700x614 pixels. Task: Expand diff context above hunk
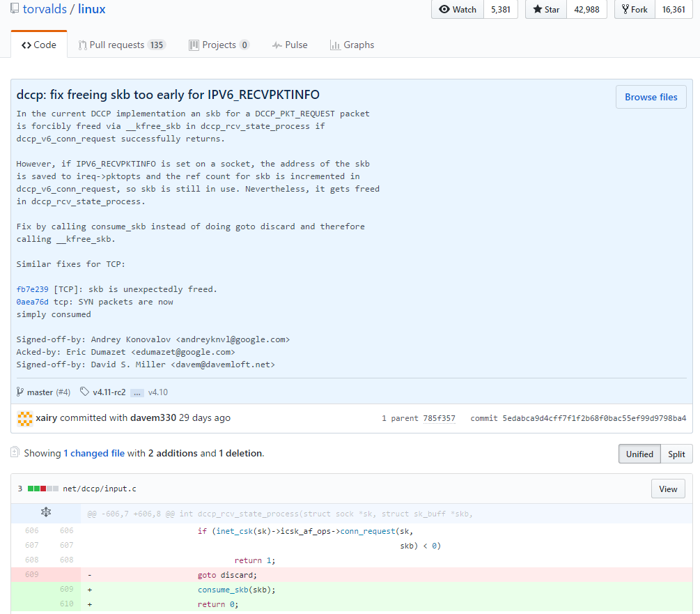(x=46, y=513)
